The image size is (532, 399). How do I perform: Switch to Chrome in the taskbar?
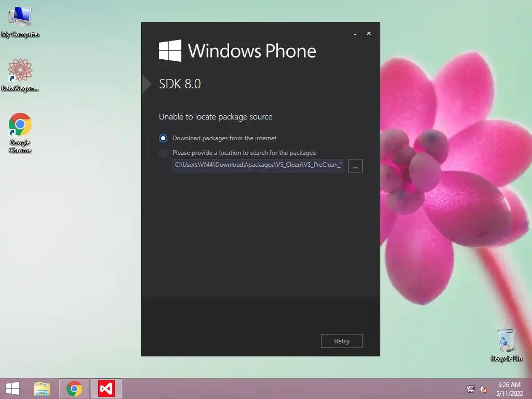click(74, 389)
